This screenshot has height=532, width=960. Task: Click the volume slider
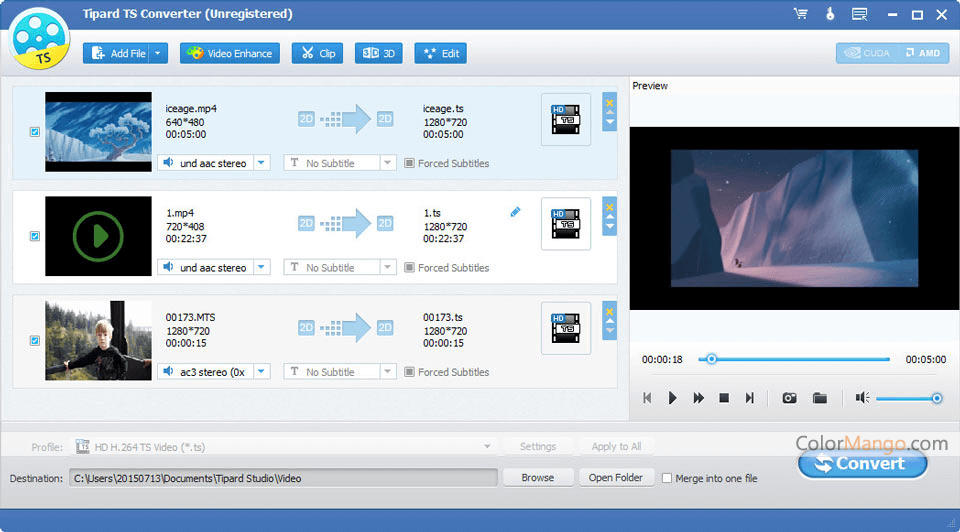pos(909,399)
